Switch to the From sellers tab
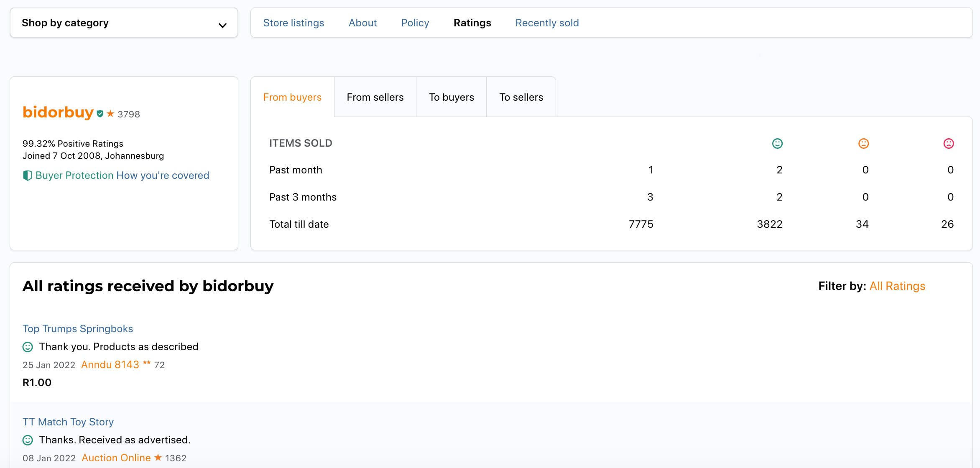Viewport: 980px width, 468px height. click(x=375, y=97)
